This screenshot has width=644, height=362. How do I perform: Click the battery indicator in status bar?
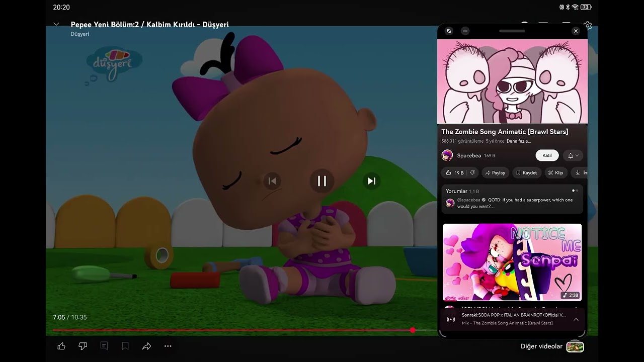tap(586, 7)
